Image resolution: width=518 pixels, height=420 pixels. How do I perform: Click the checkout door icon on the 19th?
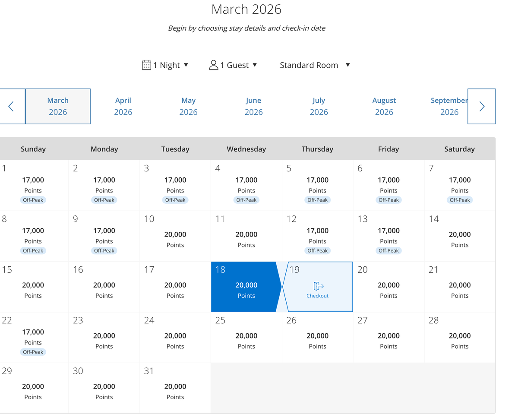(318, 286)
